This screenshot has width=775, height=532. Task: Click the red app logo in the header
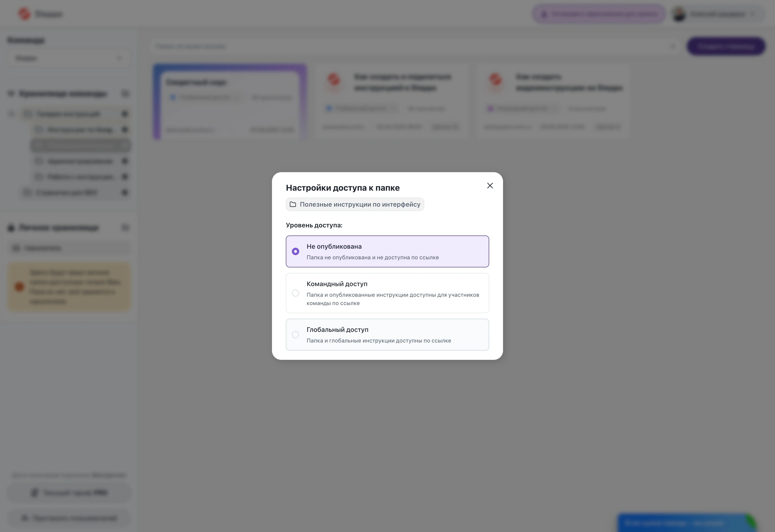coord(24,14)
